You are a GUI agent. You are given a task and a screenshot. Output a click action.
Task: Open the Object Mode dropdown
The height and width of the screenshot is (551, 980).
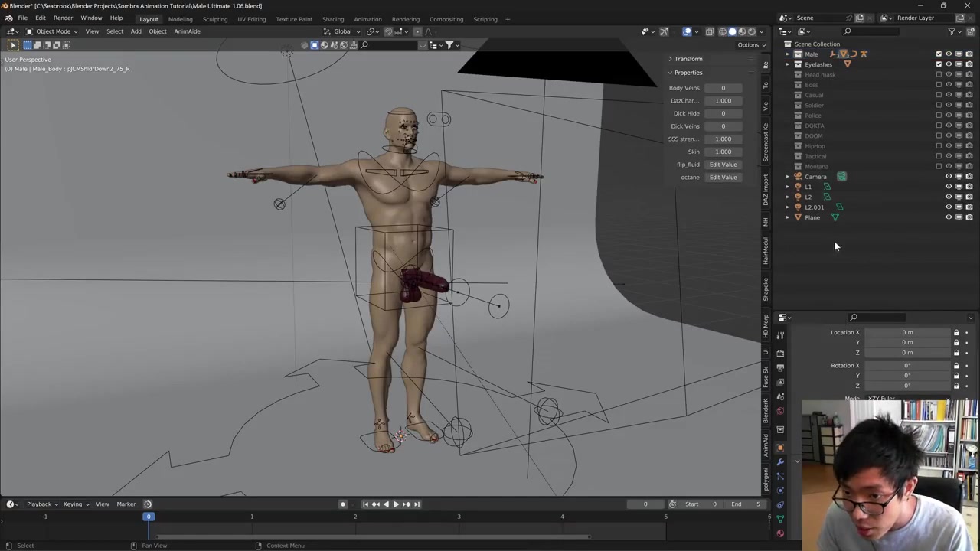click(52, 31)
